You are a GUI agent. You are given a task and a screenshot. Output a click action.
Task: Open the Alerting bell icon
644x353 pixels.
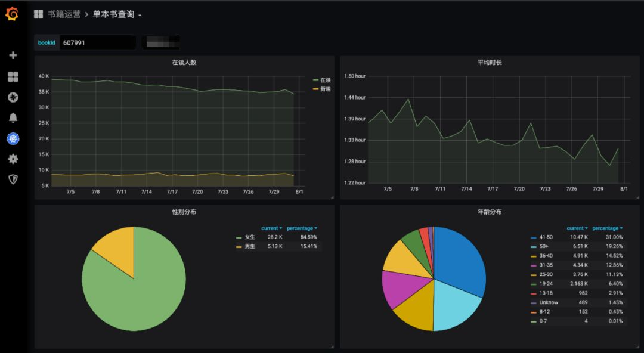pos(13,118)
